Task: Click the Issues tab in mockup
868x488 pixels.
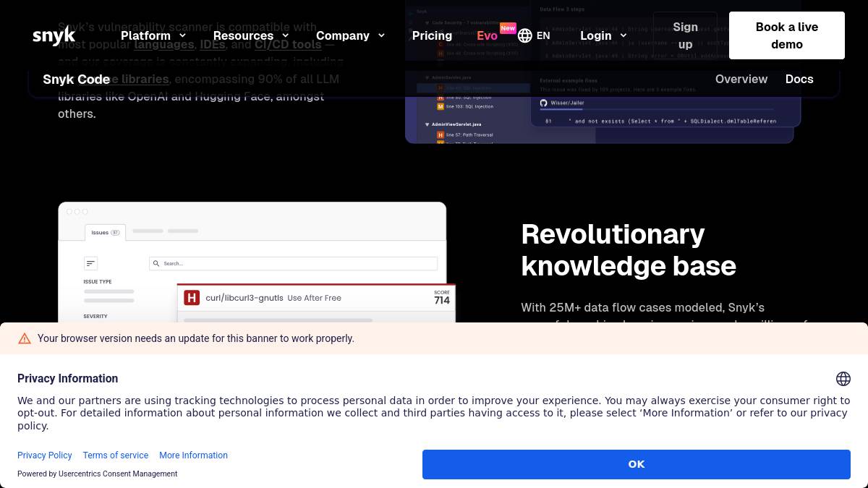Action: click(x=106, y=233)
